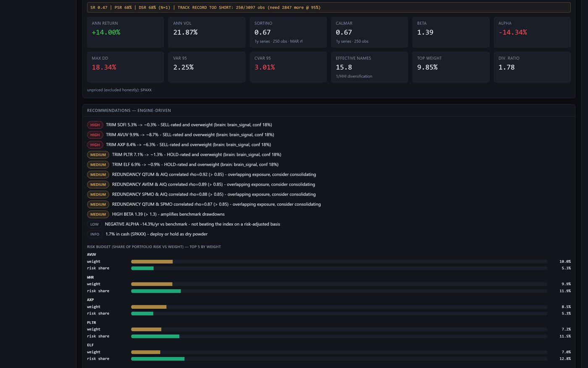Screen dimensions: 588x368
Task: Click the AVUV risk share bar
Action: tap(339, 268)
